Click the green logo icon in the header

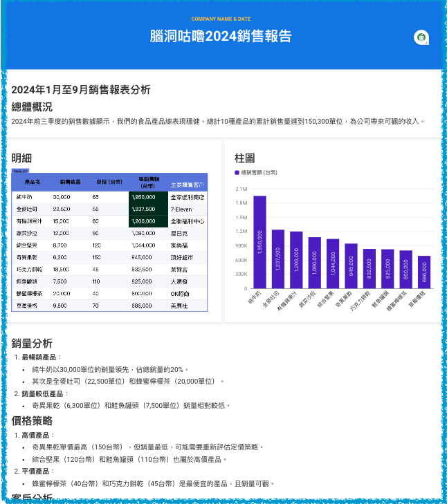pyautogui.click(x=421, y=37)
